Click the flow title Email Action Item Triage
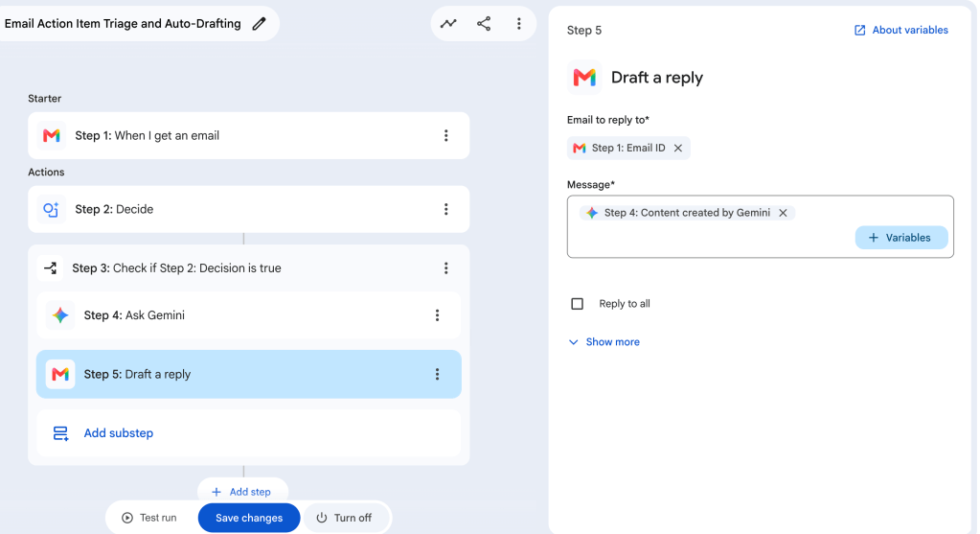 123,24
